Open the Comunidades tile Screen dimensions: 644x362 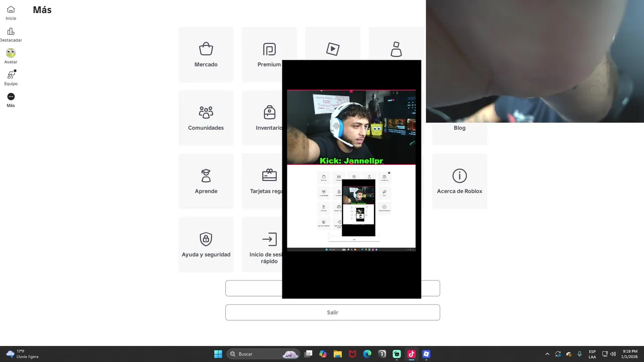(x=206, y=118)
